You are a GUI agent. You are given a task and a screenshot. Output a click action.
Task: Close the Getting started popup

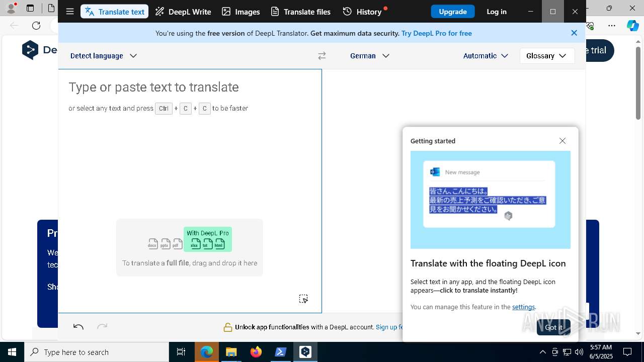562,141
